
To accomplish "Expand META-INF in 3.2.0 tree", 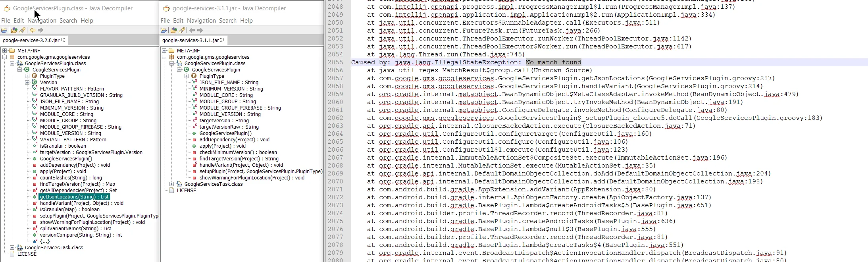I will tap(5, 50).
